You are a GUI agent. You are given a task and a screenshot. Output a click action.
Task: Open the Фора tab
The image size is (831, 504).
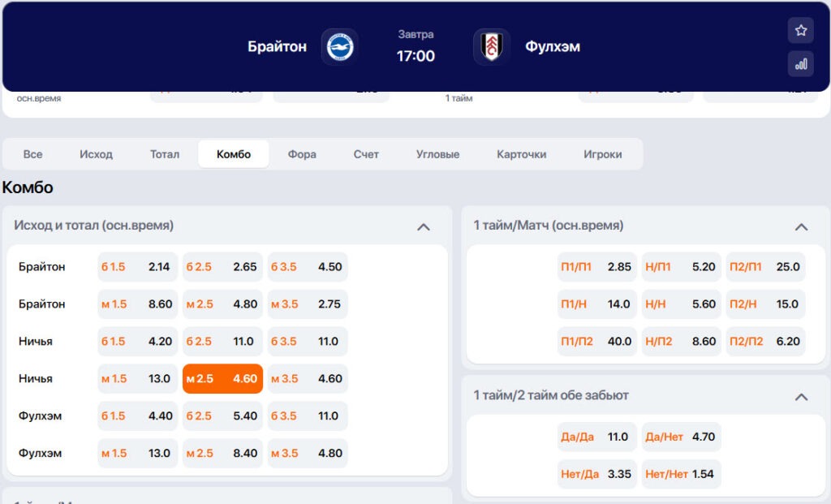click(x=302, y=154)
